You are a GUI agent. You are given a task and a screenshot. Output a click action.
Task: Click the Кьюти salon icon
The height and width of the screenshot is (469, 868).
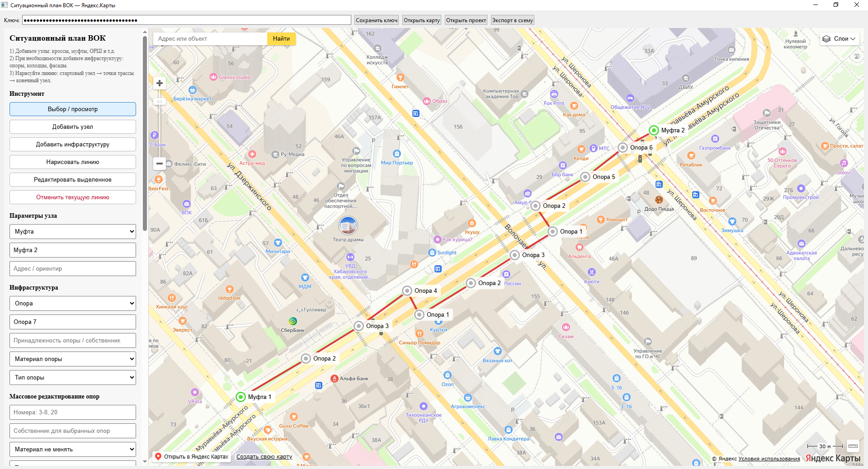pos(592,272)
